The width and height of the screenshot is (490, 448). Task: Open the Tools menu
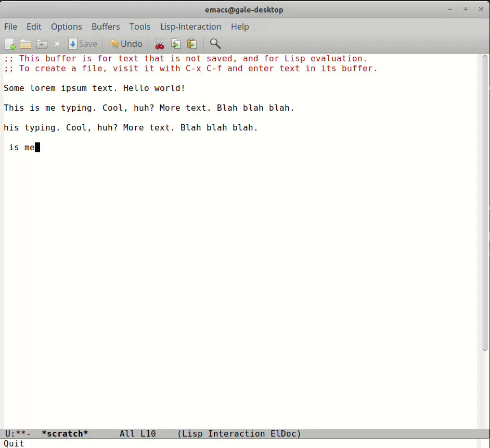click(x=139, y=27)
